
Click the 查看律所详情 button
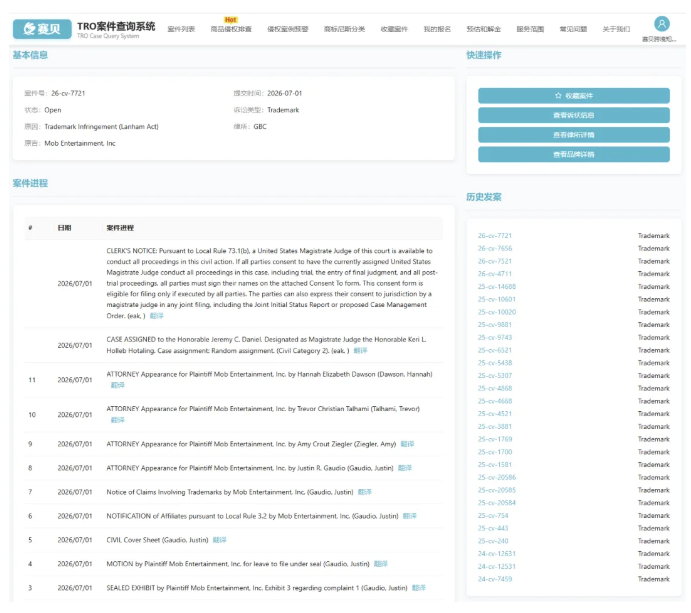[573, 135]
